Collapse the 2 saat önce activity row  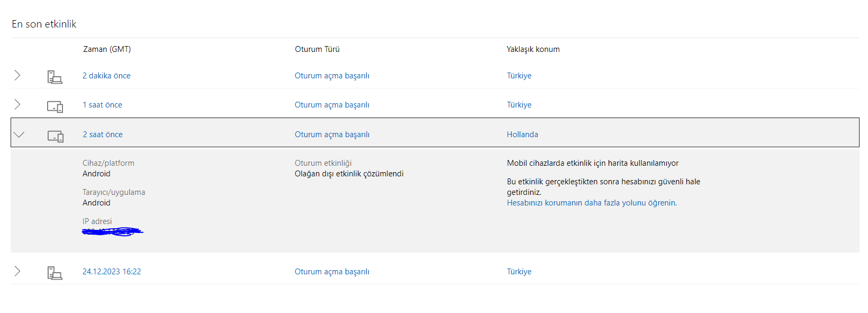click(19, 135)
